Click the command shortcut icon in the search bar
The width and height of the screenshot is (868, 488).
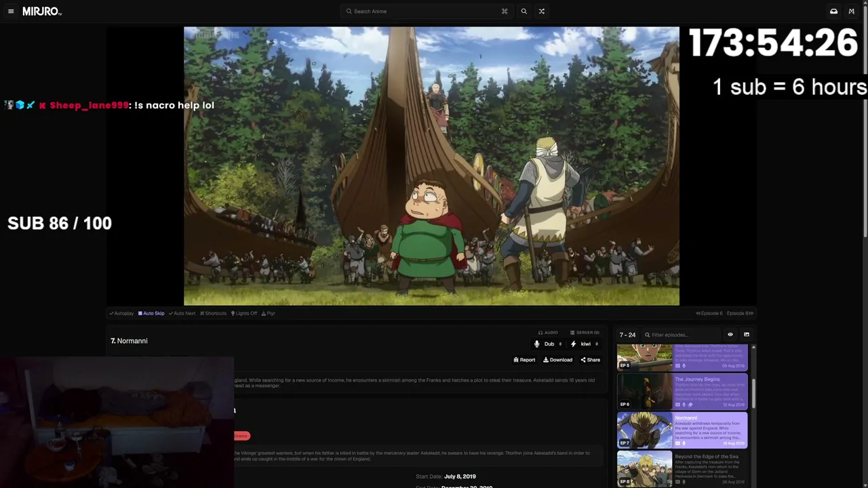[x=505, y=12]
